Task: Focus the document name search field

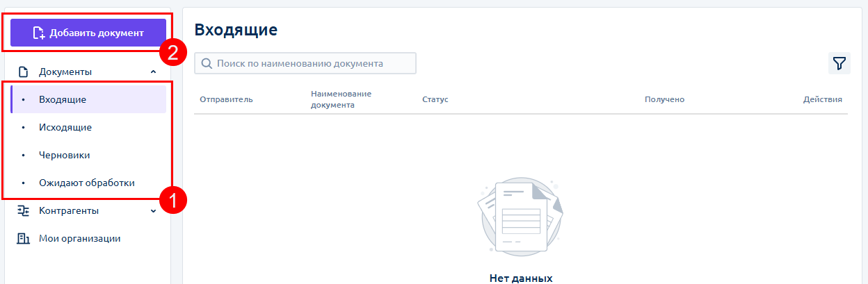Action: coord(305,63)
